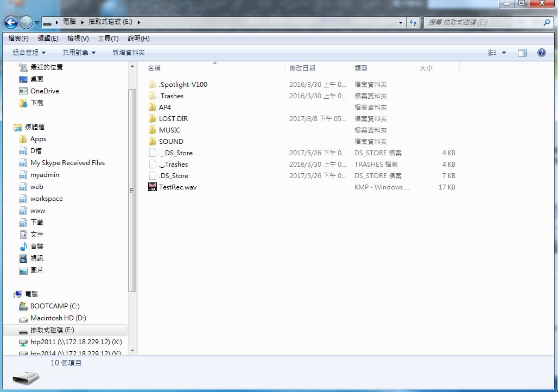Open the 檢視(V) menu
The height and width of the screenshot is (392, 558).
click(78, 39)
